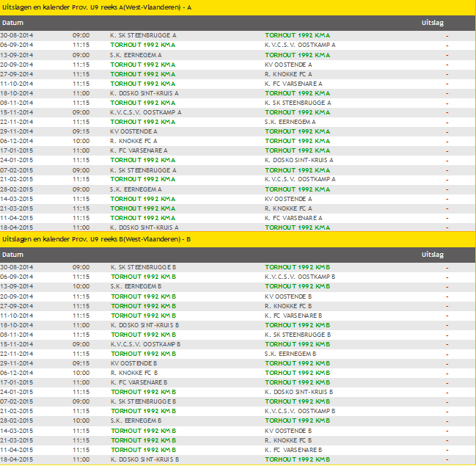Click the date 21-03-2015 in the KNOKKE FC B row
Image resolution: width=476 pixels, height=466 pixels.
[17, 440]
